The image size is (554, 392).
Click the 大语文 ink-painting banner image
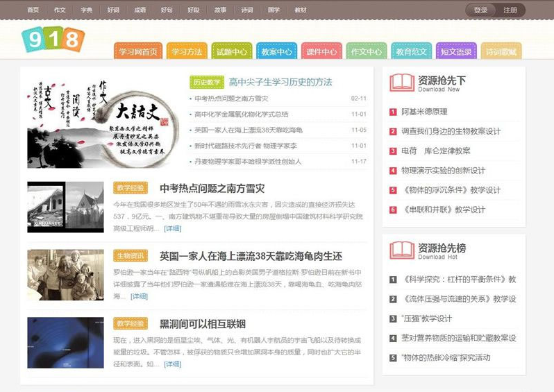(103, 123)
